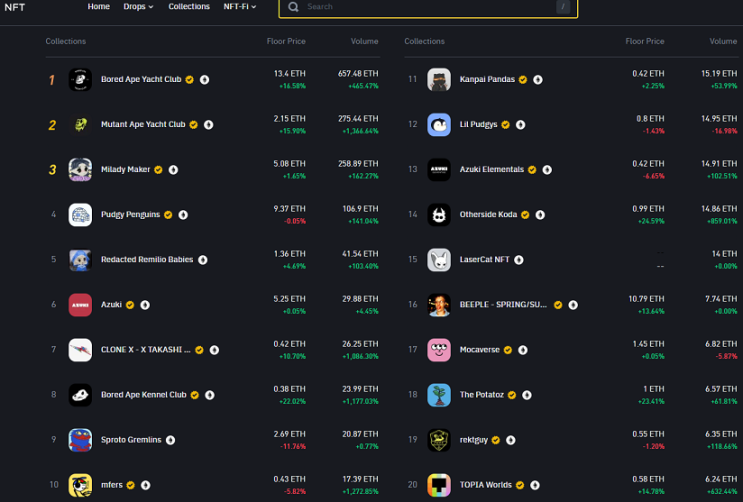Screen dimensions: 743x502
Task: Click the search magnifier icon
Action: tap(293, 7)
